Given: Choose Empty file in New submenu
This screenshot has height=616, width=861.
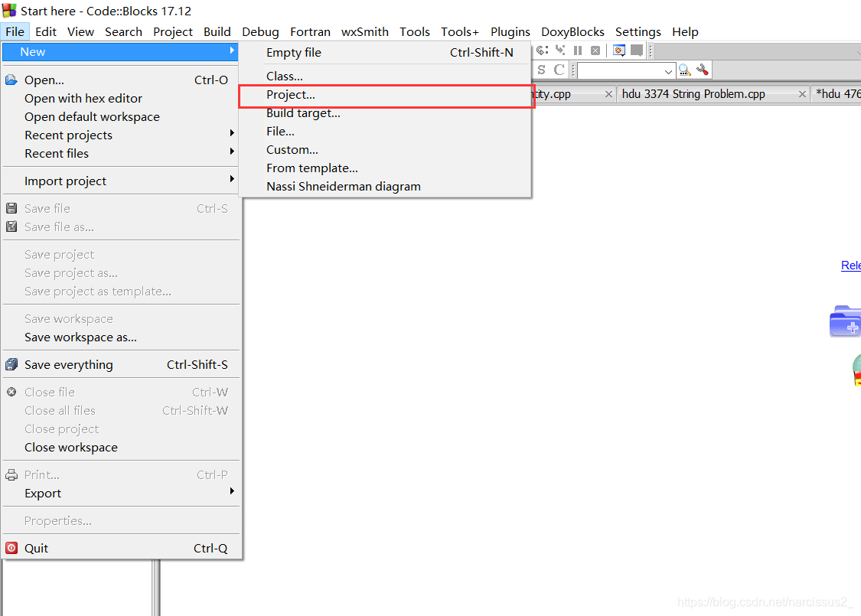Looking at the screenshot, I should click(x=386, y=53).
